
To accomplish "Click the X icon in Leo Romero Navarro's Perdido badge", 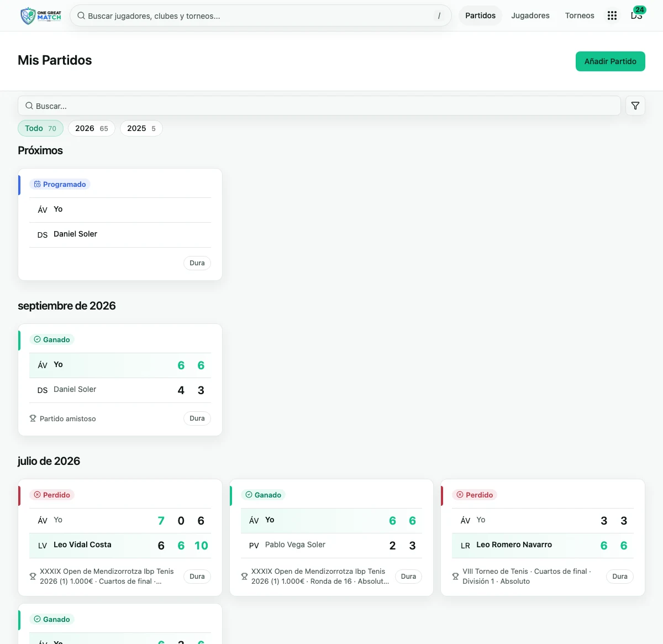I will [460, 495].
